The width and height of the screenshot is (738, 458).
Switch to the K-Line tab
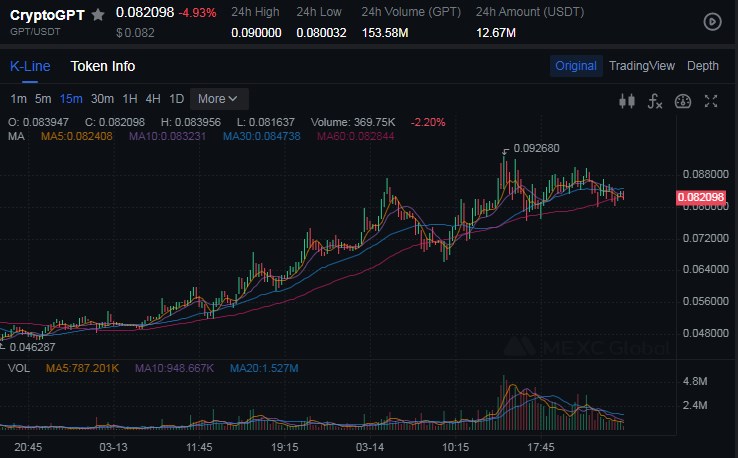coord(30,66)
